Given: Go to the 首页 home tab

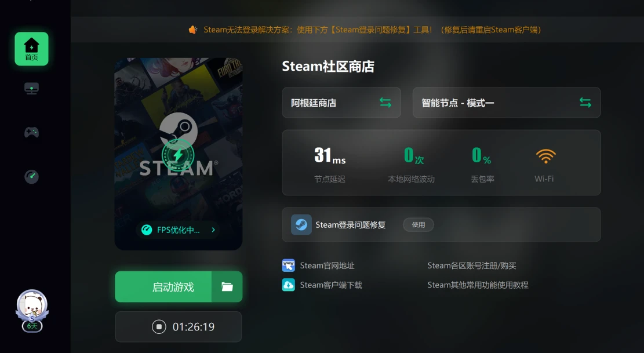Looking at the screenshot, I should pyautogui.click(x=31, y=49).
